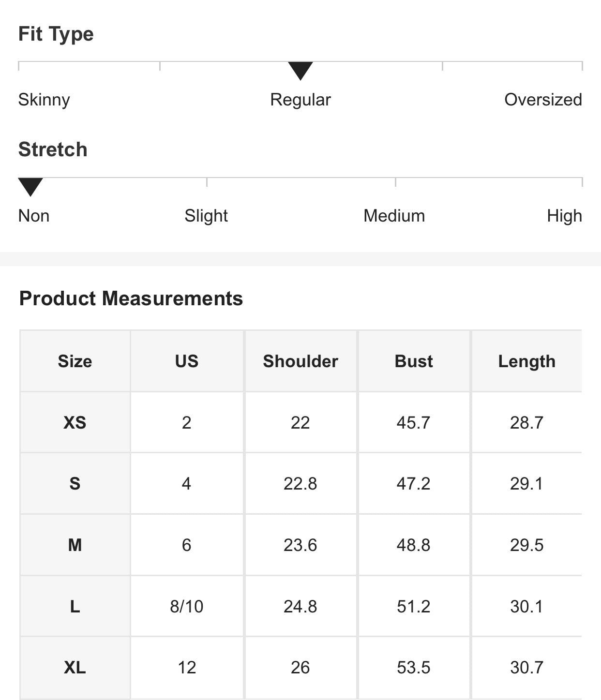The height and width of the screenshot is (700, 601).
Task: Click the Bust column header
Action: coord(413,361)
